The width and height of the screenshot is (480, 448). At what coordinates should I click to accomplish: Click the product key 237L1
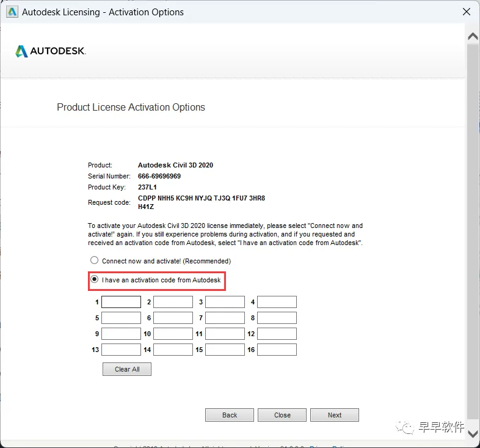[147, 187]
